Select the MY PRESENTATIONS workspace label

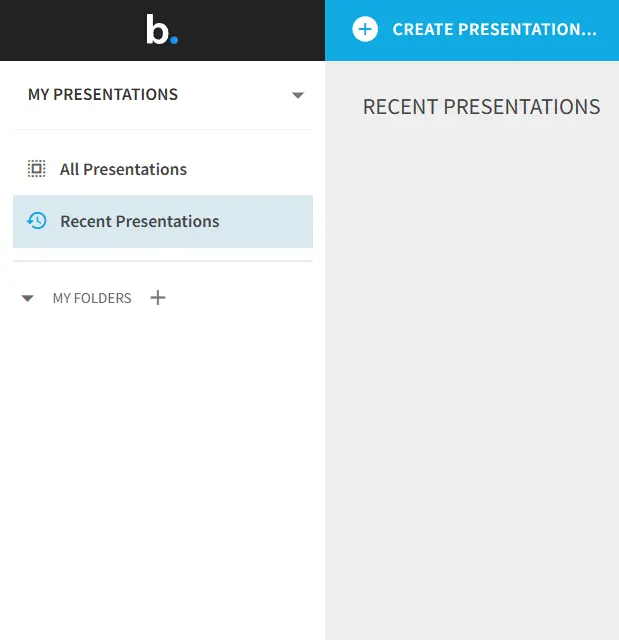pyautogui.click(x=103, y=94)
